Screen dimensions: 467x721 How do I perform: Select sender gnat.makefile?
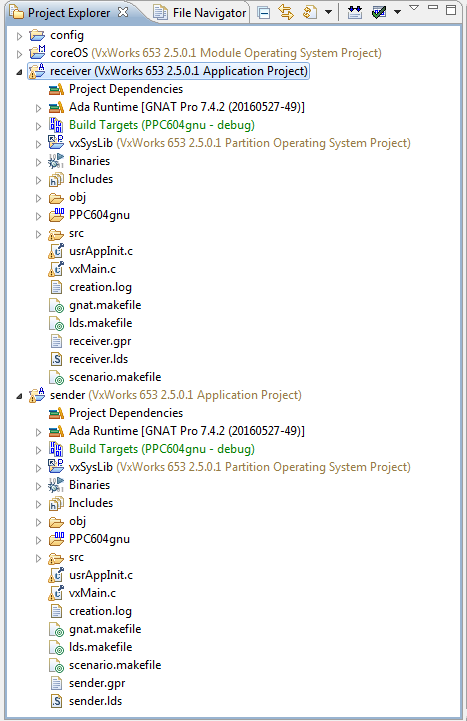(x=105, y=629)
